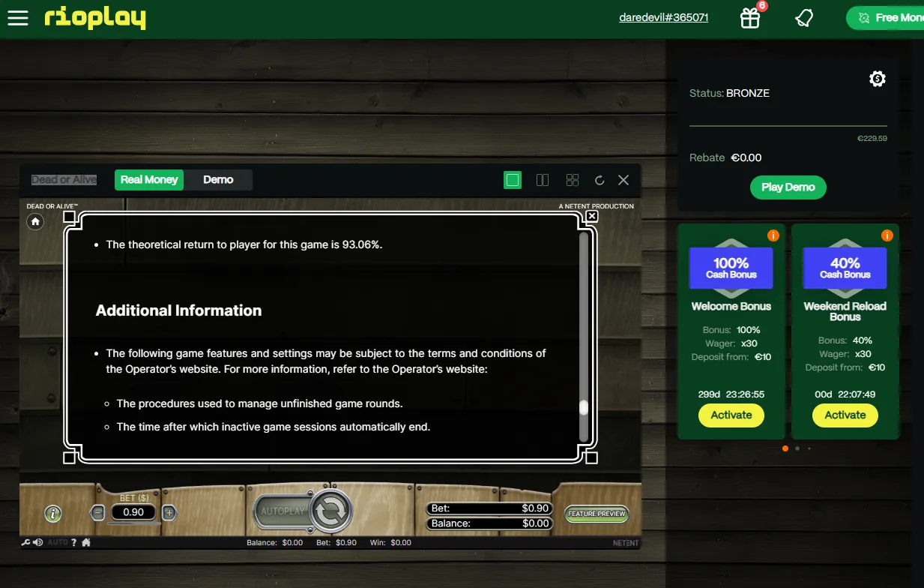The height and width of the screenshot is (588, 924).
Task: Click the Autoplay button
Action: click(x=283, y=511)
